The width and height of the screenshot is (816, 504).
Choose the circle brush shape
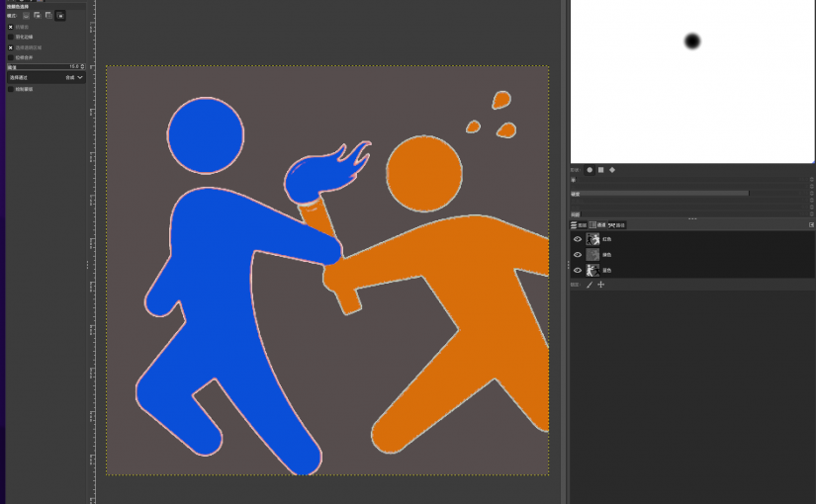(x=589, y=169)
